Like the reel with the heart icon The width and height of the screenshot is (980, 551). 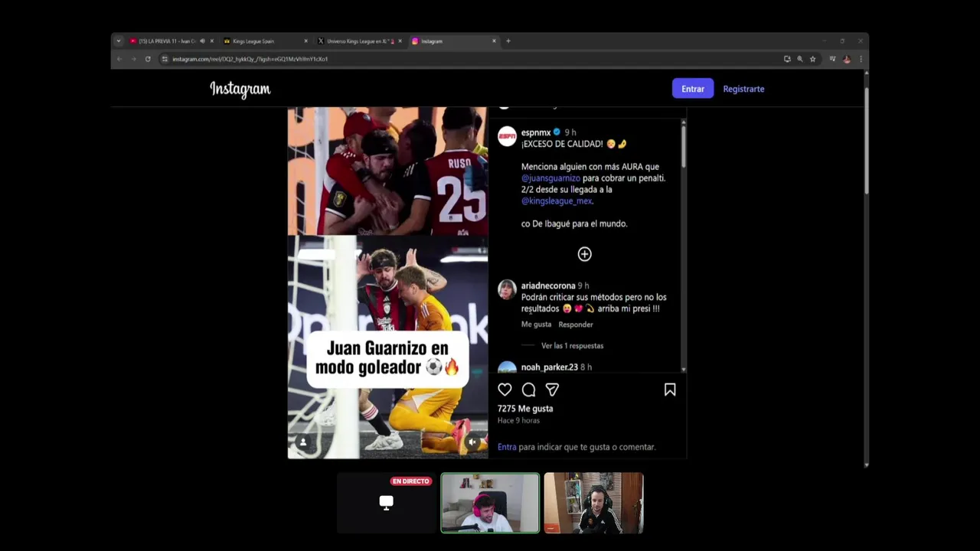(x=505, y=390)
